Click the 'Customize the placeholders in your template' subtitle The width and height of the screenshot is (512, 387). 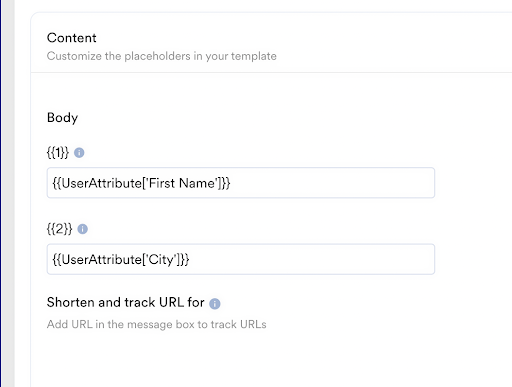tap(162, 56)
